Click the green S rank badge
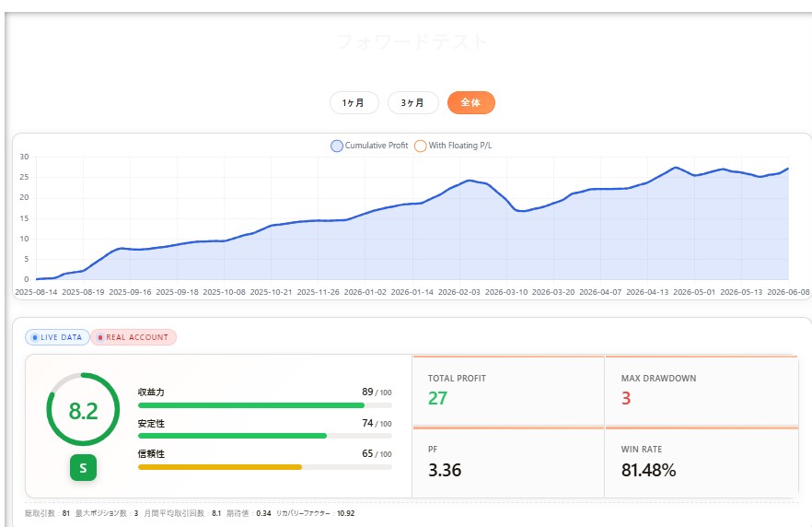 pyautogui.click(x=83, y=468)
